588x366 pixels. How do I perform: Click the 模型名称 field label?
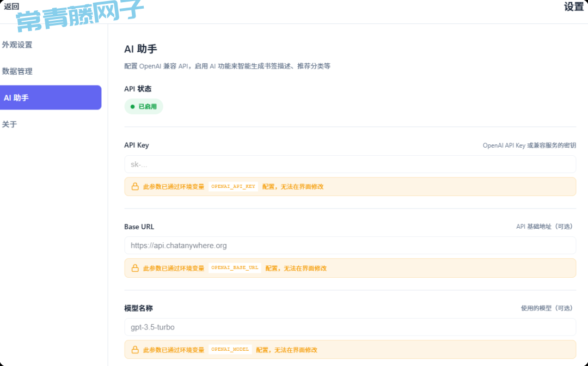[x=142, y=308]
